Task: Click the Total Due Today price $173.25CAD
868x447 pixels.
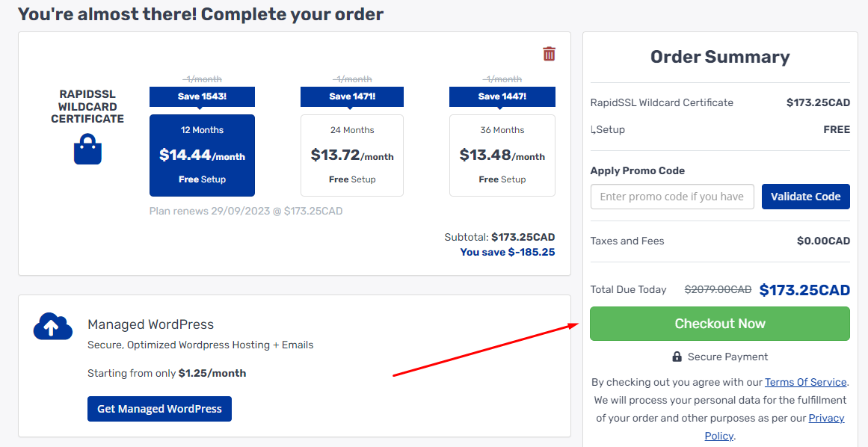Action: pyautogui.click(x=804, y=289)
